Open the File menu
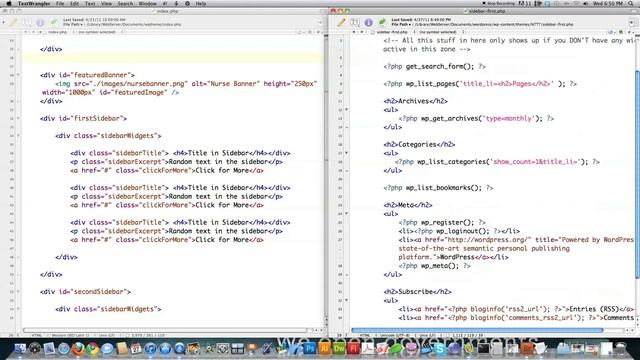Viewport: 640px width, 360px height. click(x=60, y=3)
